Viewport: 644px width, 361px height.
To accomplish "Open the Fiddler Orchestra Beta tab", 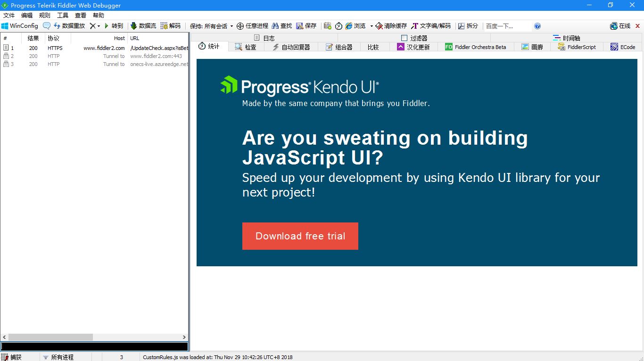I will (476, 47).
